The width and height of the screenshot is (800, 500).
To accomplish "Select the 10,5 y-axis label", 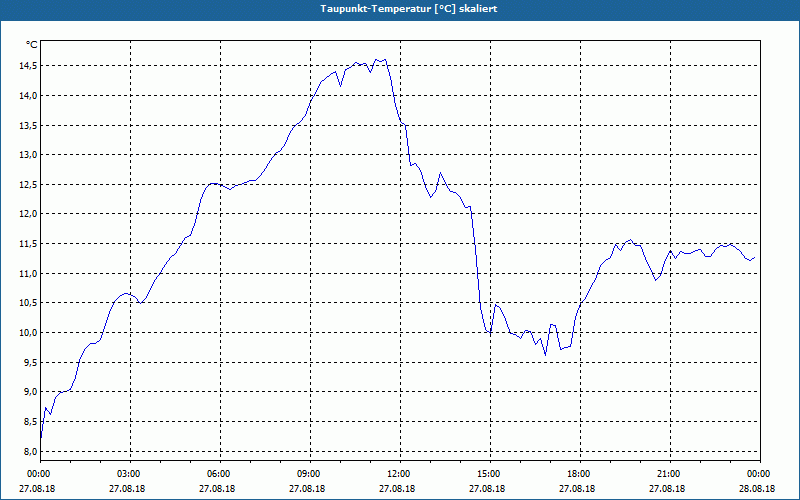I will (29, 303).
